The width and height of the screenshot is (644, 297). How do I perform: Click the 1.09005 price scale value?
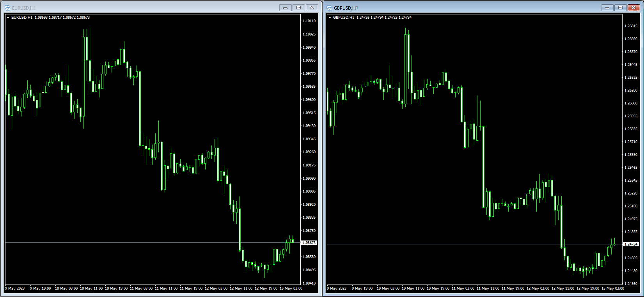pos(309,191)
